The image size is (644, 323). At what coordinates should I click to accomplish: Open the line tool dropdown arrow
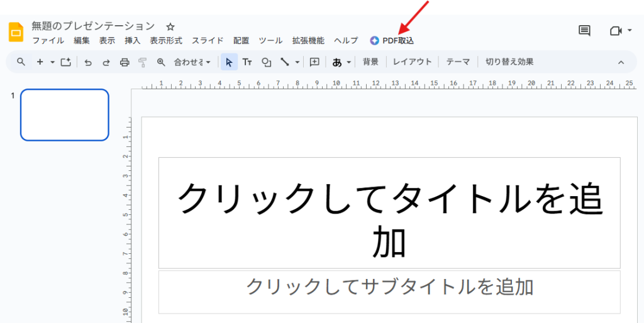297,62
